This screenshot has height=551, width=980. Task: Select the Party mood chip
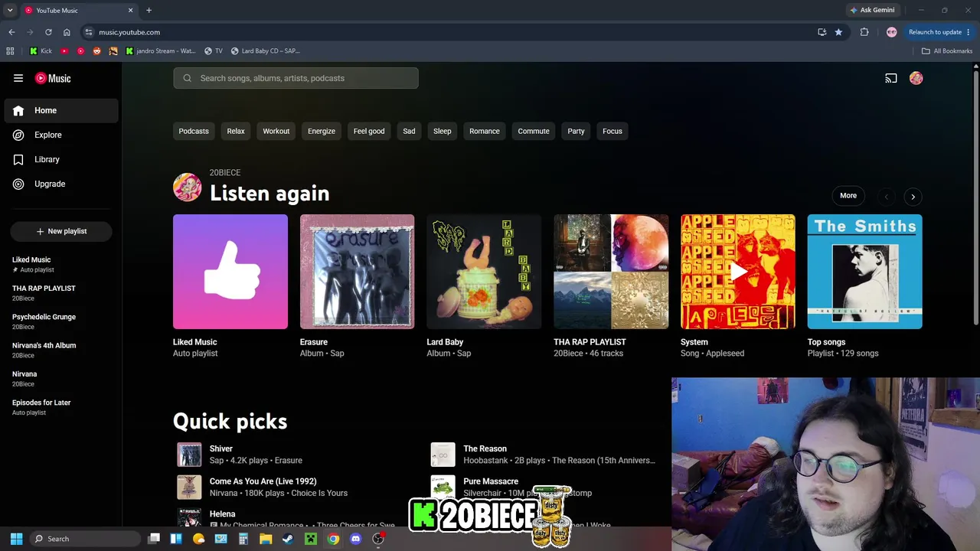coord(576,131)
